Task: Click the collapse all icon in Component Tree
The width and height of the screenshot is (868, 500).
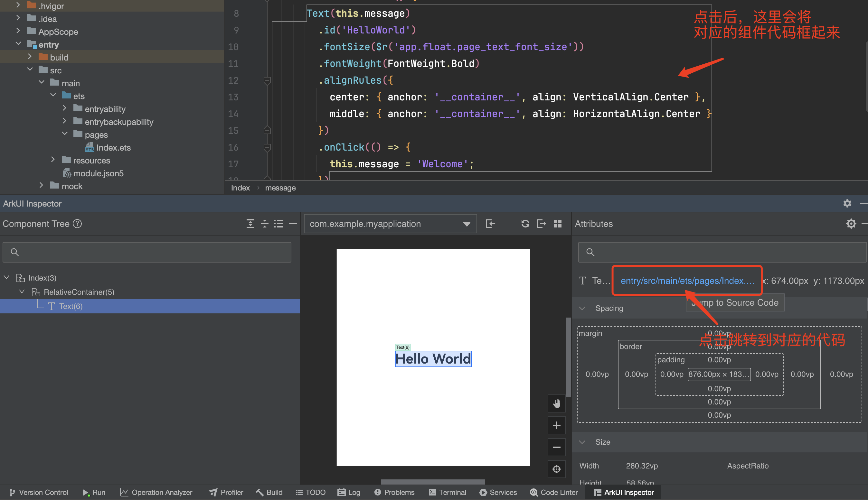Action: [264, 224]
